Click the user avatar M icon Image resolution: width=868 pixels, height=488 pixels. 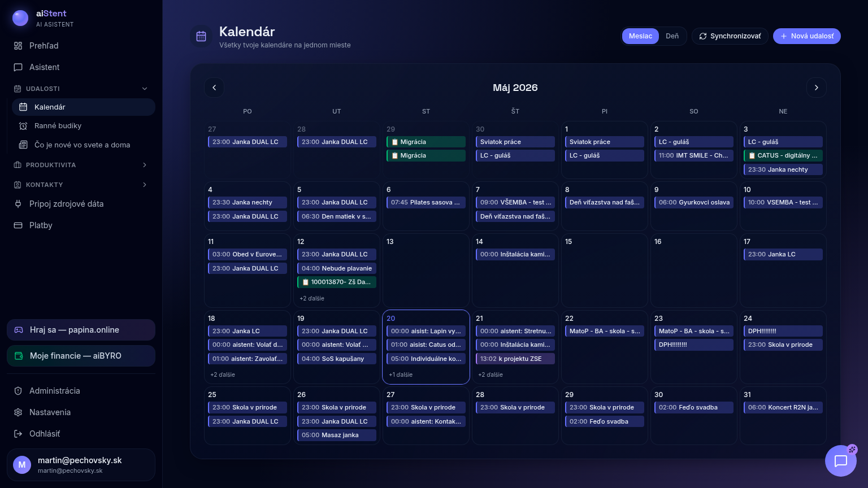[x=22, y=465]
